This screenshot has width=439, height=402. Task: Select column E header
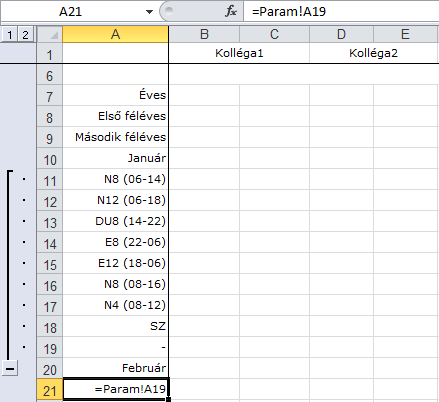[405, 34]
